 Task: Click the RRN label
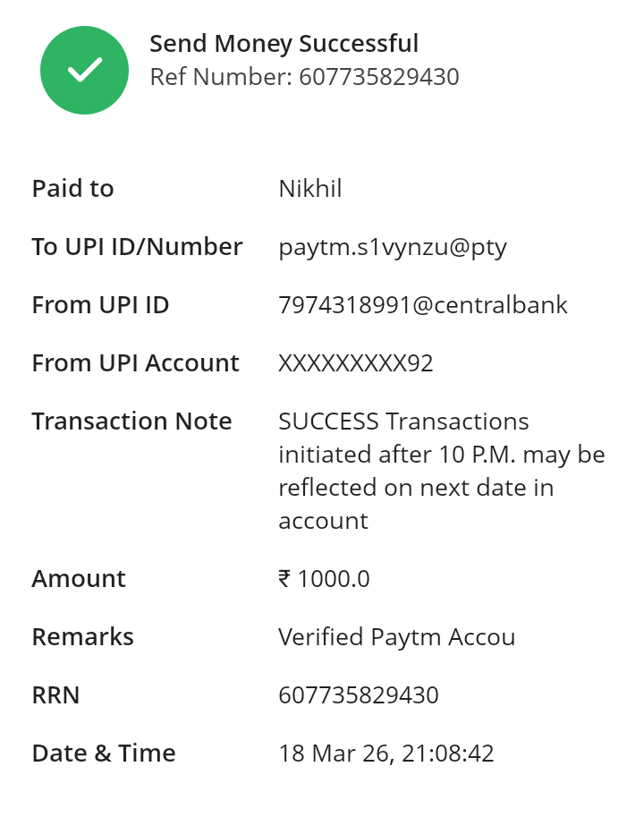55,695
